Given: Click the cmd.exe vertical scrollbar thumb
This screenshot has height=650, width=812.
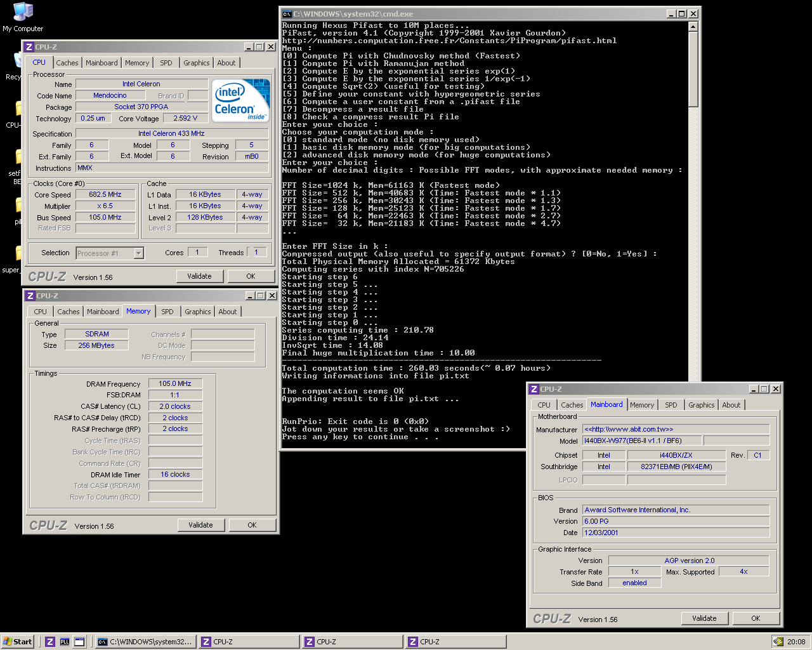Looking at the screenshot, I should point(693,69).
